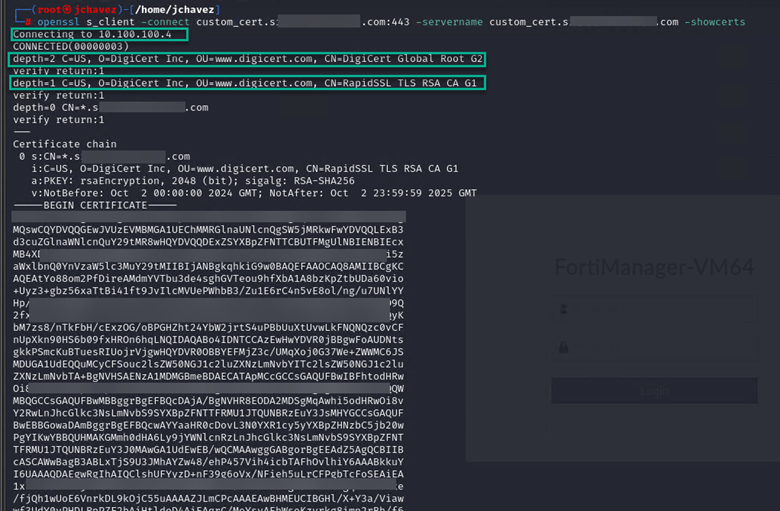Click certificate line starting with MDUGA1UdEQQuMCyCFSouc2ls
Viewport: 780px width, 511px height.
pyautogui.click(x=208, y=364)
